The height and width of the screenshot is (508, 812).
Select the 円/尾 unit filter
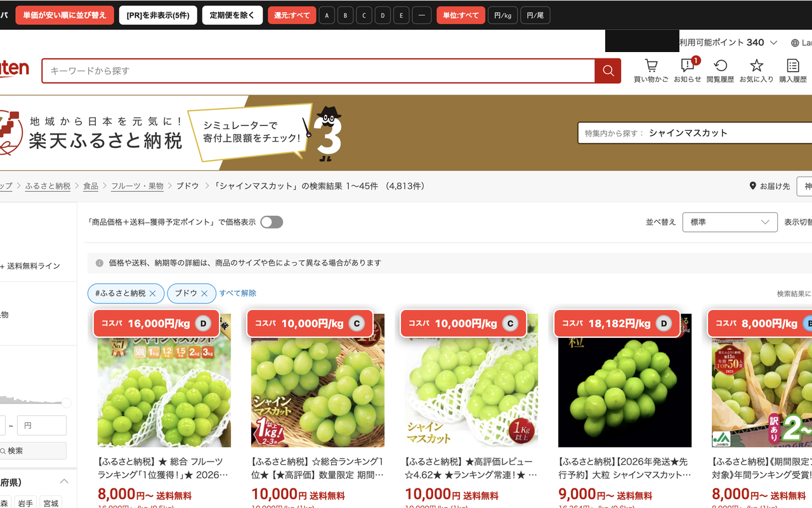pos(535,15)
